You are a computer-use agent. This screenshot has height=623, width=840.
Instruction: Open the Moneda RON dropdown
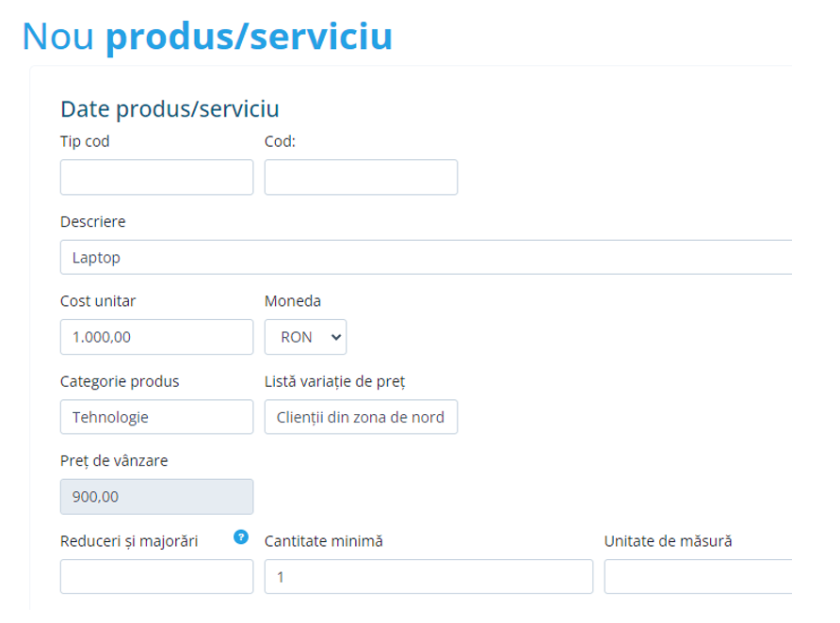pyautogui.click(x=305, y=337)
